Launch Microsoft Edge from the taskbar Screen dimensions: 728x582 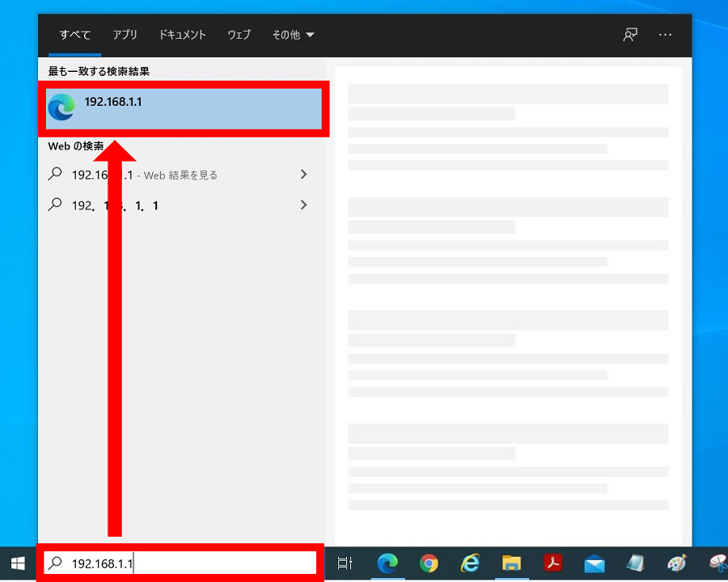[387, 563]
